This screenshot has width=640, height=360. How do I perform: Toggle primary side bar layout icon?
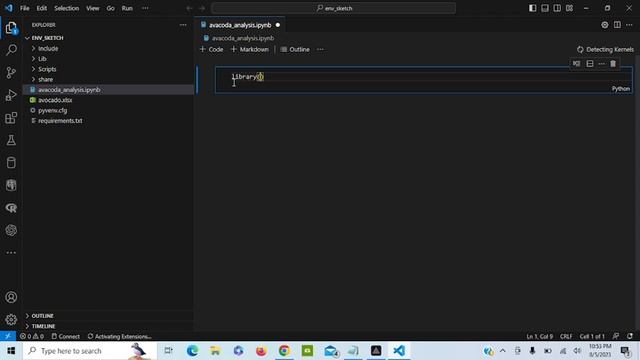(x=533, y=8)
